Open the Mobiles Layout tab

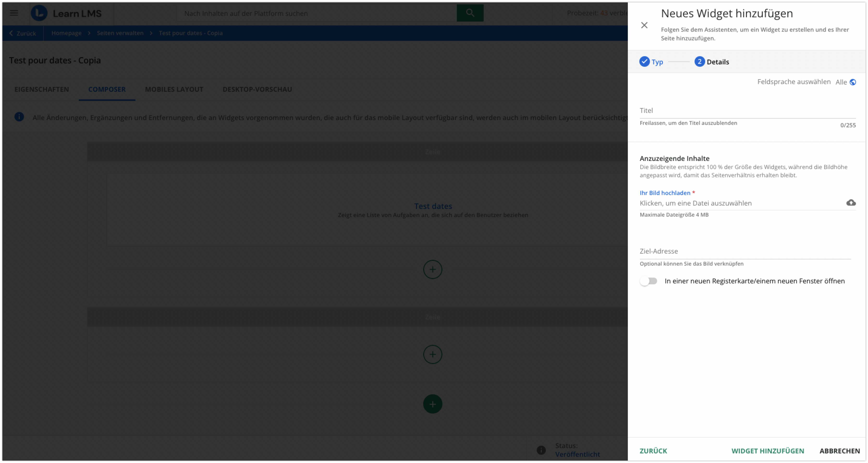tap(174, 89)
